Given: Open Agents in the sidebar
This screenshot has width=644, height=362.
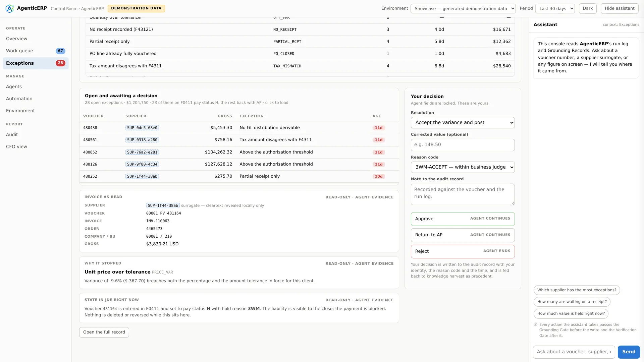Looking at the screenshot, I should [x=36, y=87].
